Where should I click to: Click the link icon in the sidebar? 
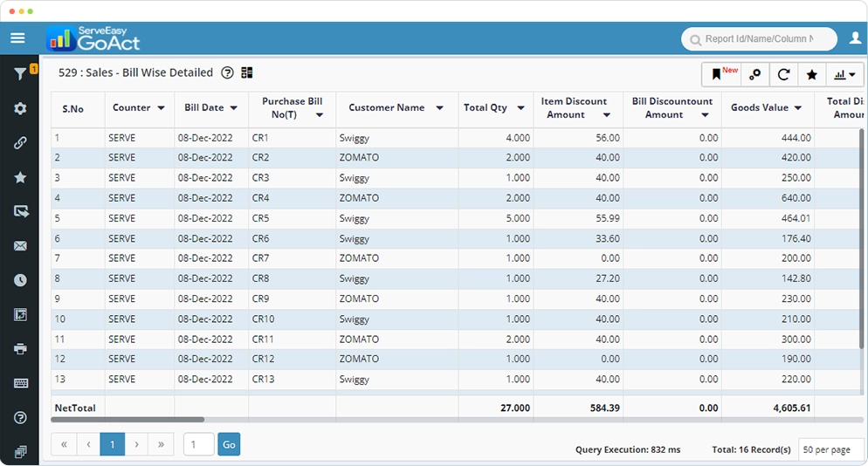click(x=20, y=143)
